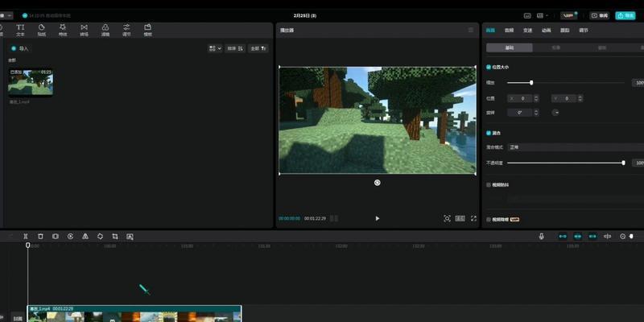Screen dimensions: 644x322
Task: Open the Text (文本) tool tab
Action: coord(20,30)
